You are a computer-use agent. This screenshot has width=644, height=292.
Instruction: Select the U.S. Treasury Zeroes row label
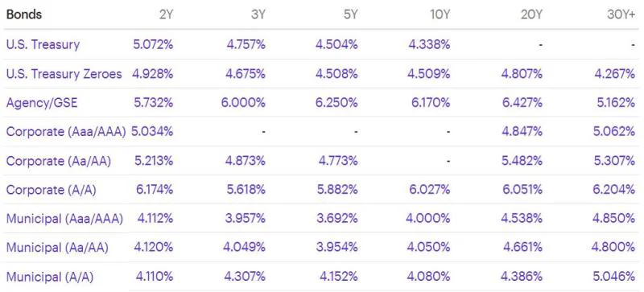coord(64,74)
